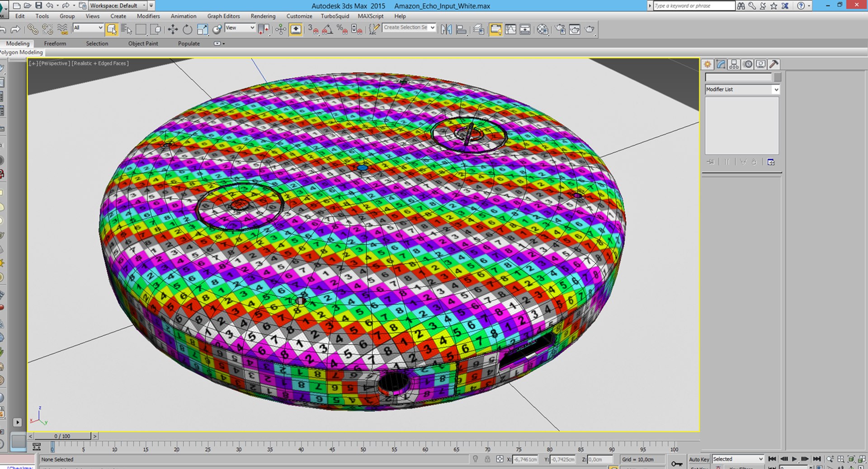Open the Modifier List dropdown
This screenshot has height=469, width=868.
(x=742, y=89)
